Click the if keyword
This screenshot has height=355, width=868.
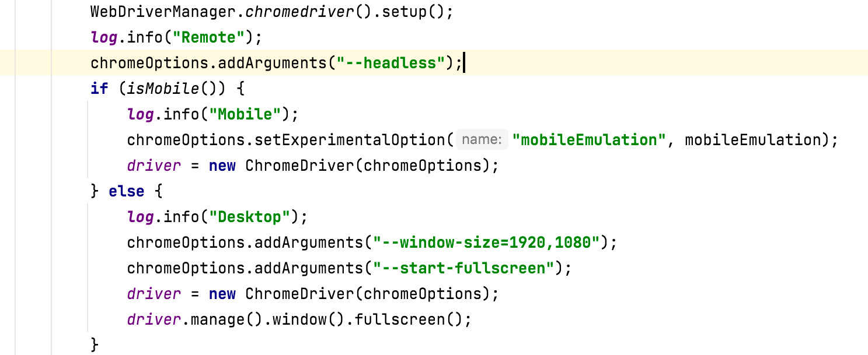(99, 89)
